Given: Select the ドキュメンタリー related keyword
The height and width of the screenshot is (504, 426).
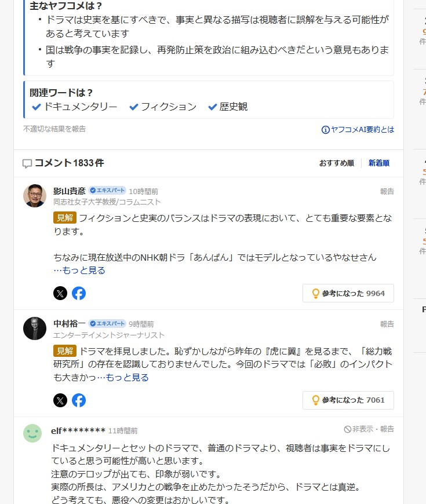Looking at the screenshot, I should (x=75, y=107).
